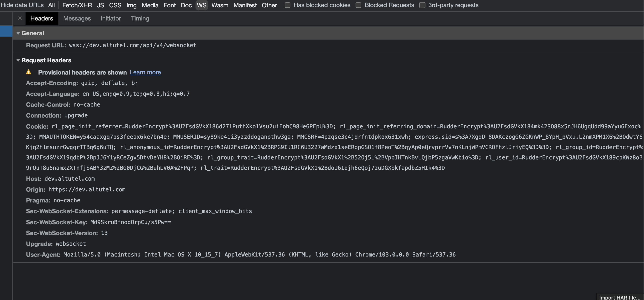Check the Blocked Requests checkbox
The image size is (644, 300).
coord(358,5)
